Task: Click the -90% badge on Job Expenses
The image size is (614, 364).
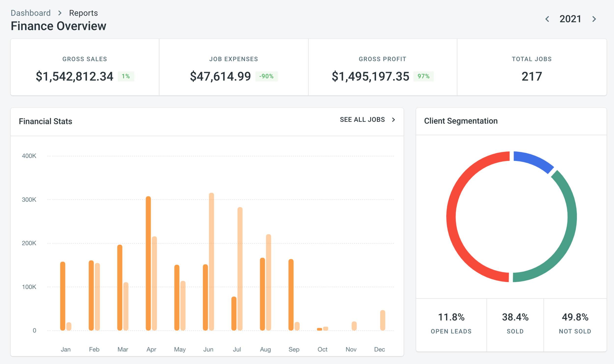Action: click(x=266, y=76)
